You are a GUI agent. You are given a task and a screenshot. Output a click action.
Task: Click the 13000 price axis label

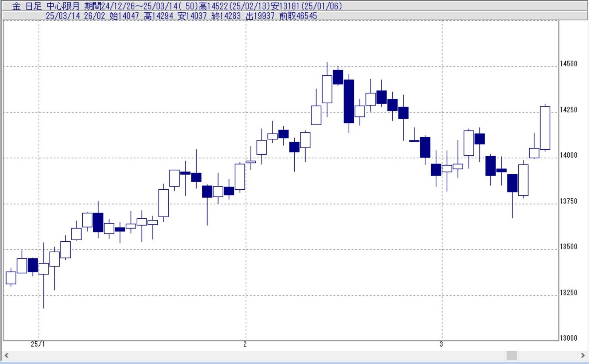point(569,338)
